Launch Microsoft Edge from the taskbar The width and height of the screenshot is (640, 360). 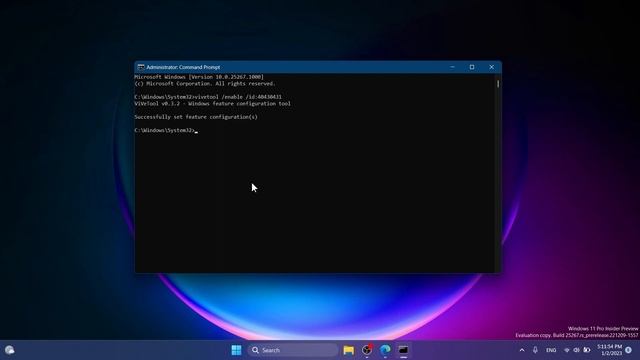point(385,350)
